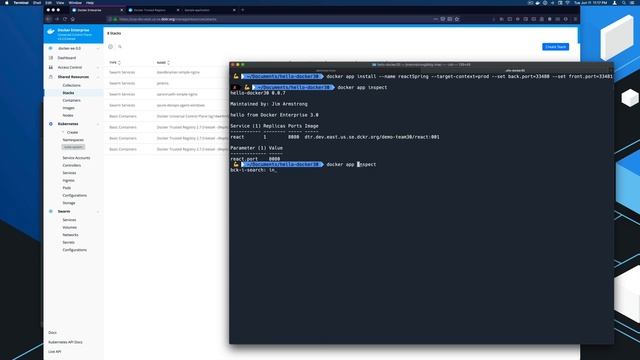Click the search magnifier above stacks table
640x360 pixels.
[x=120, y=47]
